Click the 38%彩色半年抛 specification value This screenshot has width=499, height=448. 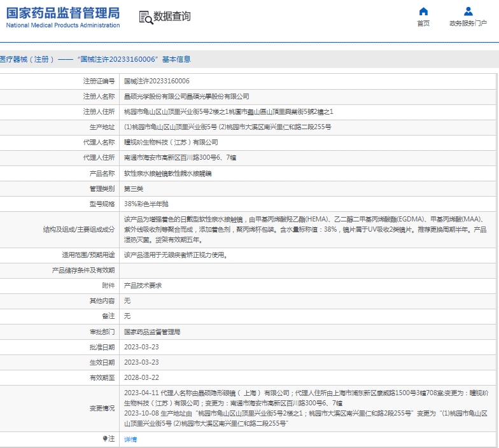[x=146, y=204]
